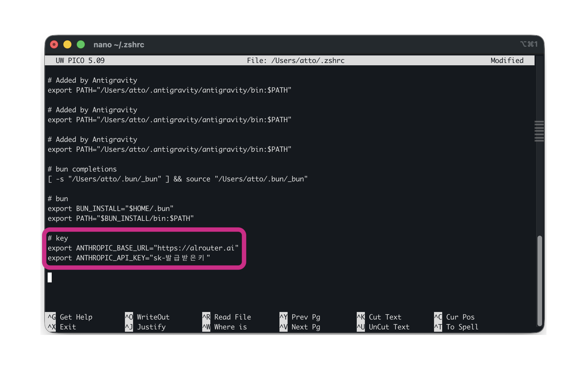Click the BUN_INSTALL export line
This screenshot has width=588, height=368.
coord(110,208)
